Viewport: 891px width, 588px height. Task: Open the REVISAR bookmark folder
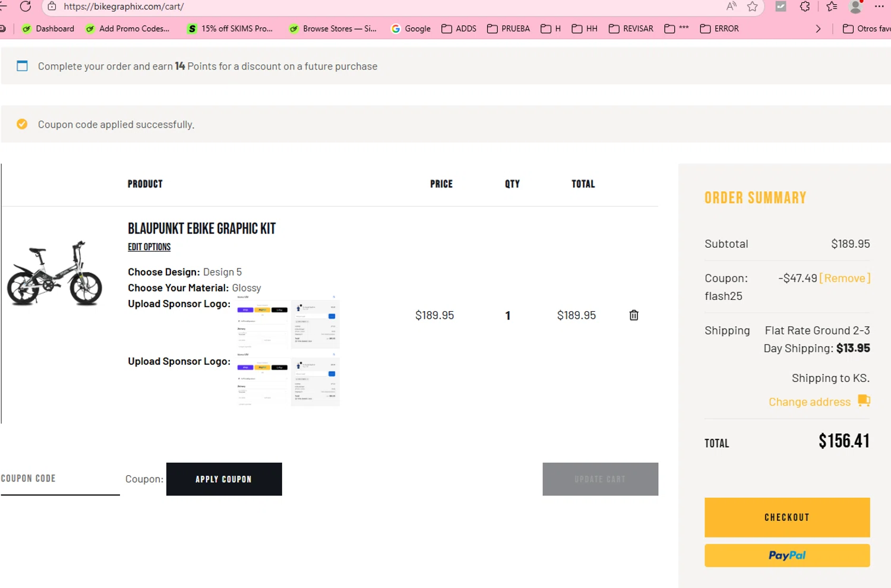pyautogui.click(x=631, y=29)
